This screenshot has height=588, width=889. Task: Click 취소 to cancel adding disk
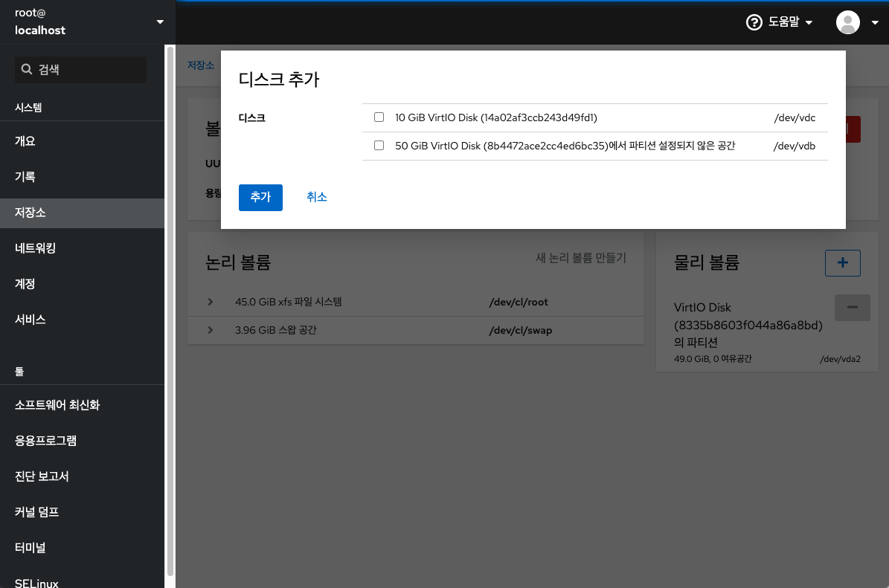(316, 197)
